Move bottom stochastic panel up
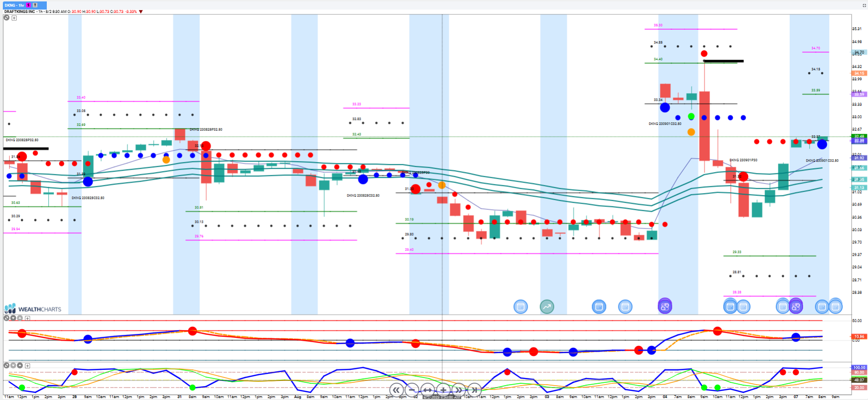The width and height of the screenshot is (868, 400). click(x=20, y=365)
